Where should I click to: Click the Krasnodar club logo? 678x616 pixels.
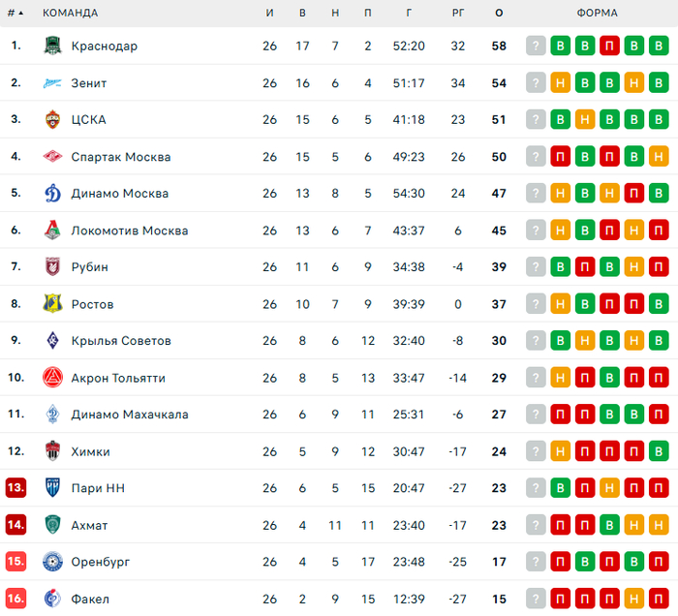pyautogui.click(x=53, y=46)
